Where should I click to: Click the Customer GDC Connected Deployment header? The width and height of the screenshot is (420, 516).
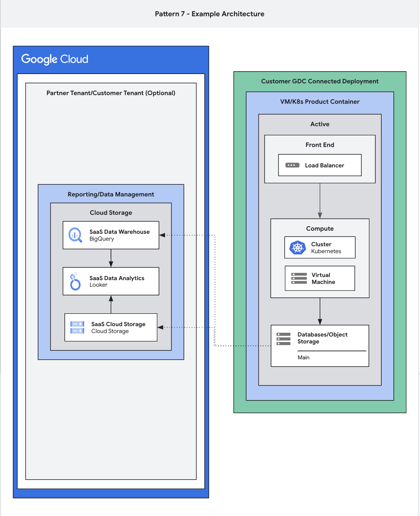coord(320,81)
